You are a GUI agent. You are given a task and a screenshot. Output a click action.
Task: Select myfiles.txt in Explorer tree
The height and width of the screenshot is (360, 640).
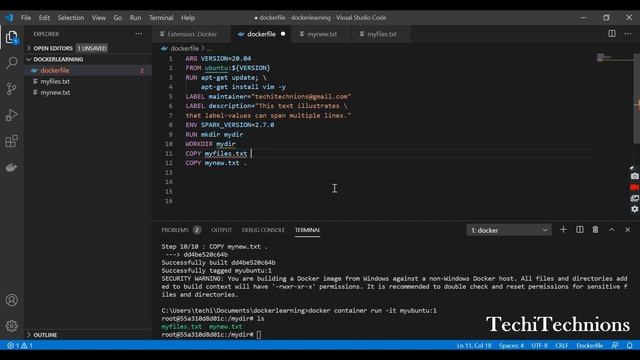click(x=88, y=81)
